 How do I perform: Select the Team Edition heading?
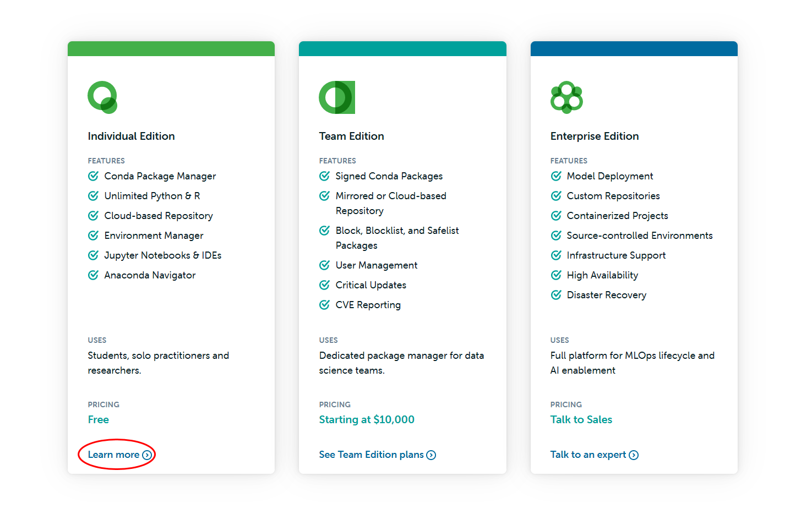[x=352, y=136]
